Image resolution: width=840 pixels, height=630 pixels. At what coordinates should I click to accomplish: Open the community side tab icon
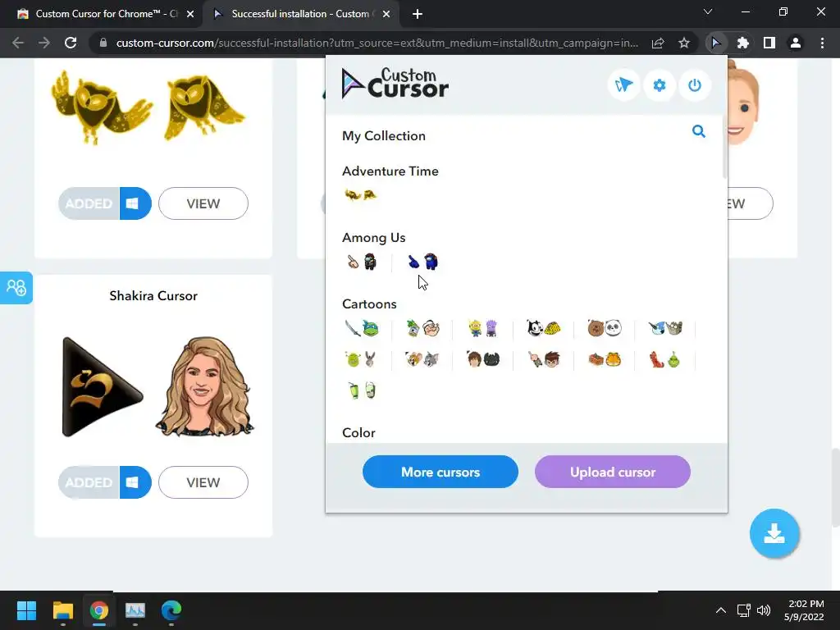coord(16,288)
